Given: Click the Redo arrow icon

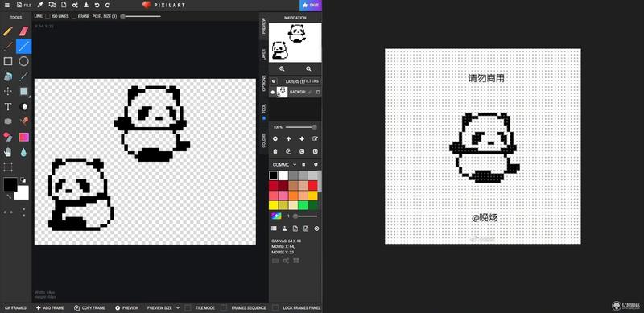Looking at the screenshot, I should tap(108, 6).
